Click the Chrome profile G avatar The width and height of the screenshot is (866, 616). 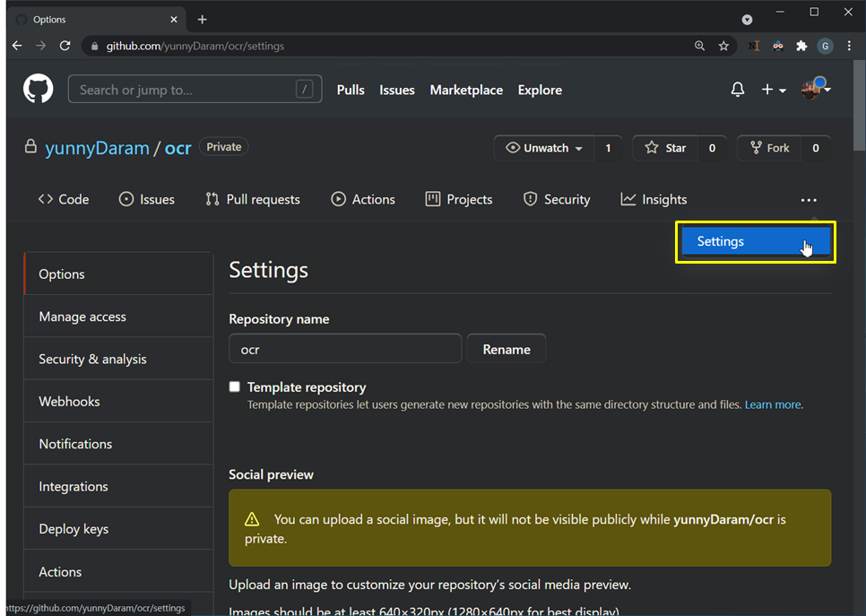[825, 46]
